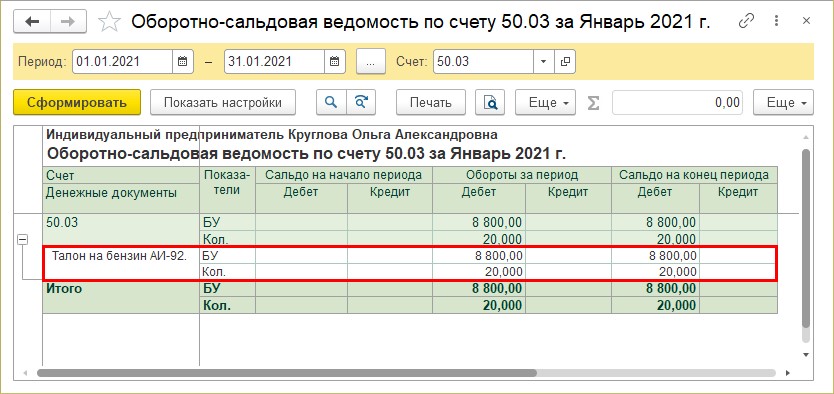Go back with the left arrow button
This screenshot has width=834, height=394.
click(x=32, y=22)
